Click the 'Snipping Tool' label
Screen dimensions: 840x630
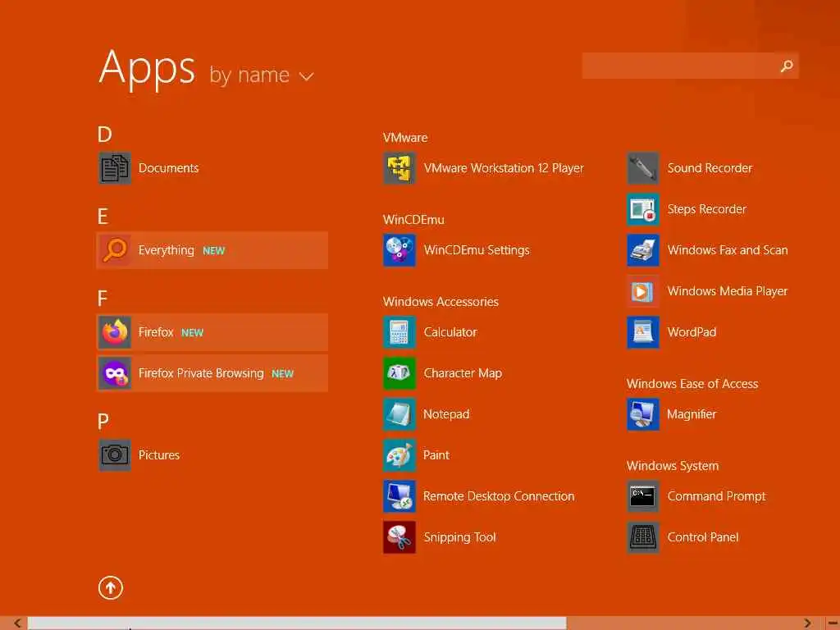click(x=459, y=537)
